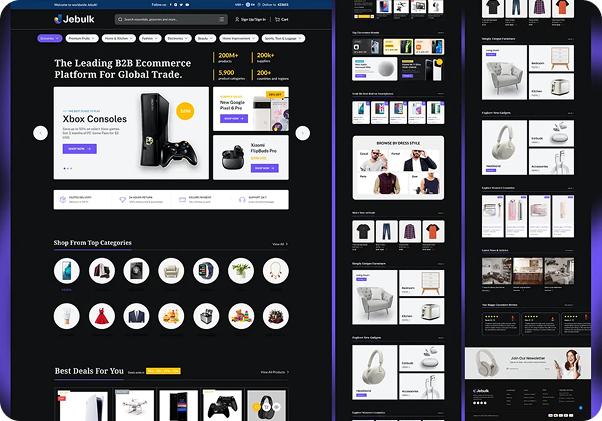Select the computers category circle
Image resolution: width=602 pixels, height=421 pixels.
(102, 271)
